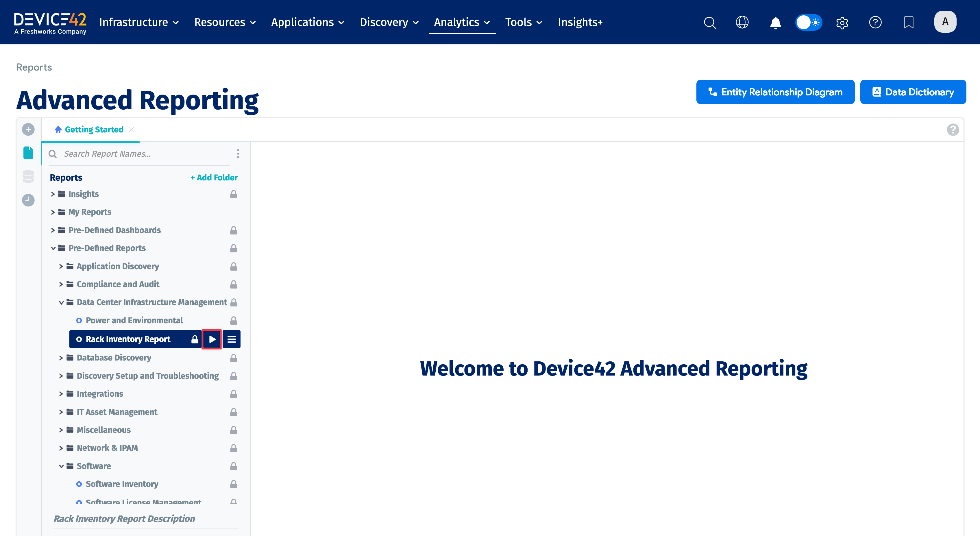Screen dimensions: 980x536
Task: Click the Device42 logo
Action: [x=50, y=23]
